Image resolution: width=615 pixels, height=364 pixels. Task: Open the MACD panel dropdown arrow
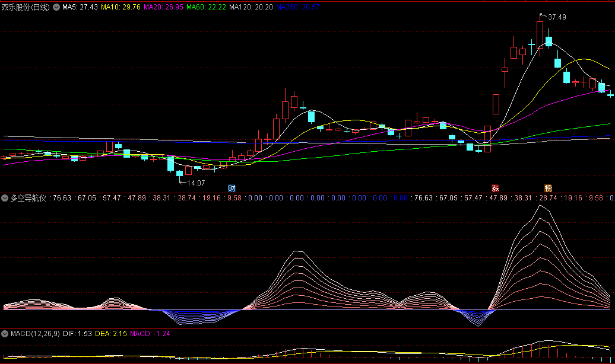(x=5, y=334)
